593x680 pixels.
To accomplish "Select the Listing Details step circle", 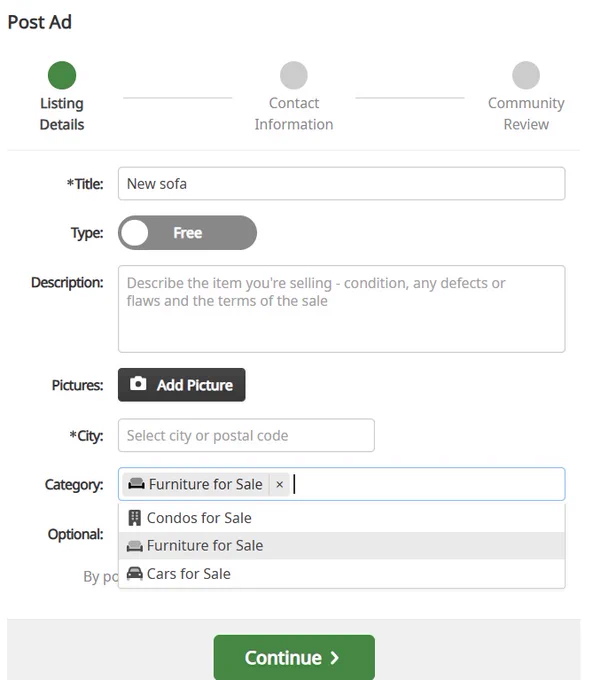I will tap(62, 75).
